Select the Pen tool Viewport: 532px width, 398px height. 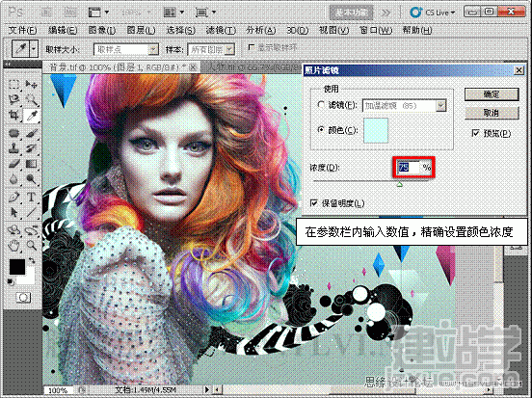(13, 197)
